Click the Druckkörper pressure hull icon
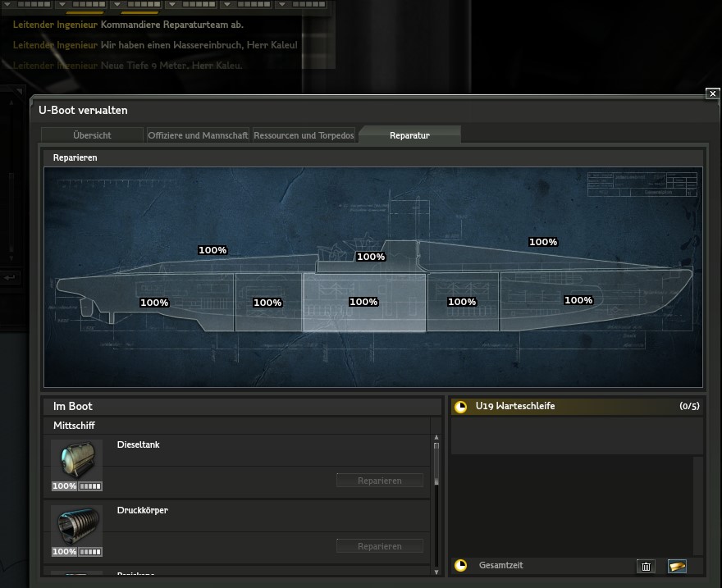Screen dimensions: 722x588 (76, 526)
